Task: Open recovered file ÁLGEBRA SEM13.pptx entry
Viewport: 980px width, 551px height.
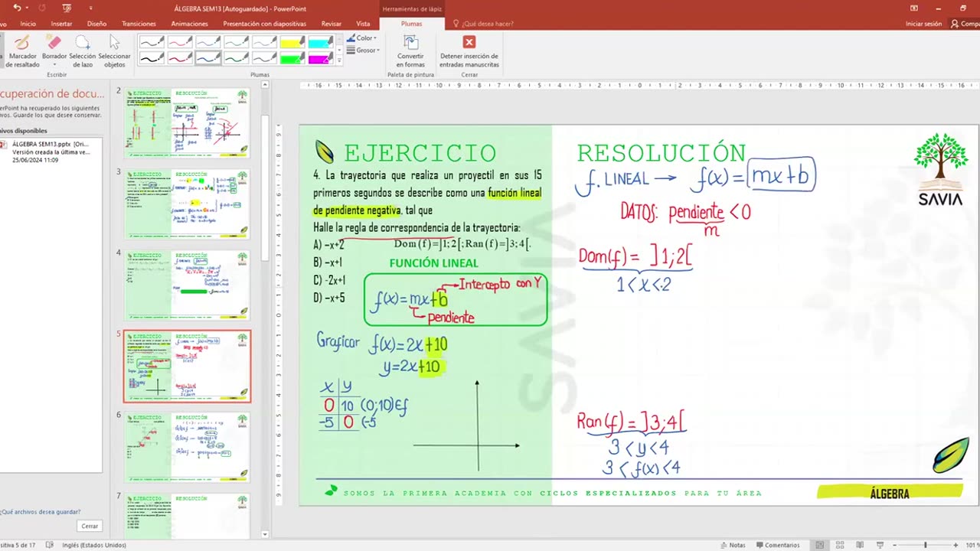Action: 49,152
